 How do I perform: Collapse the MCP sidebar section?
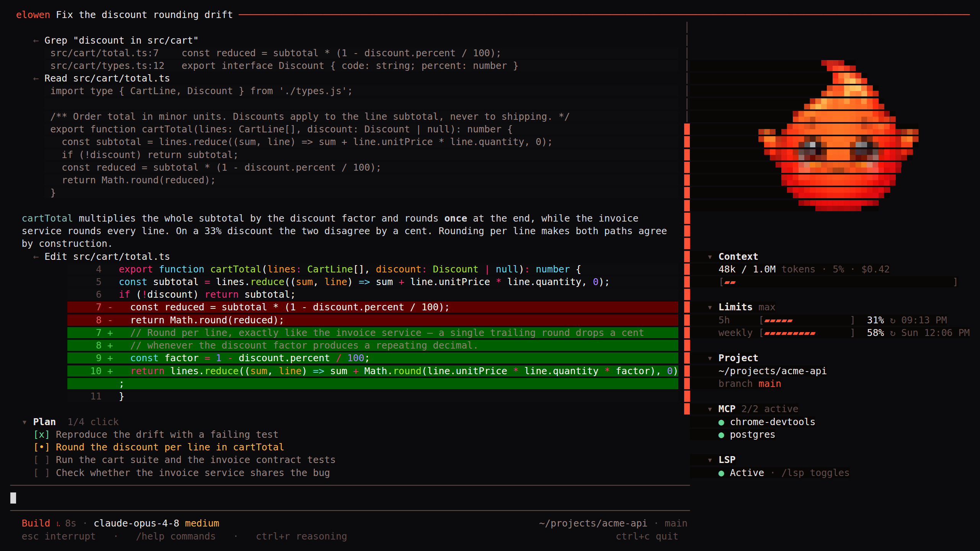coord(710,409)
